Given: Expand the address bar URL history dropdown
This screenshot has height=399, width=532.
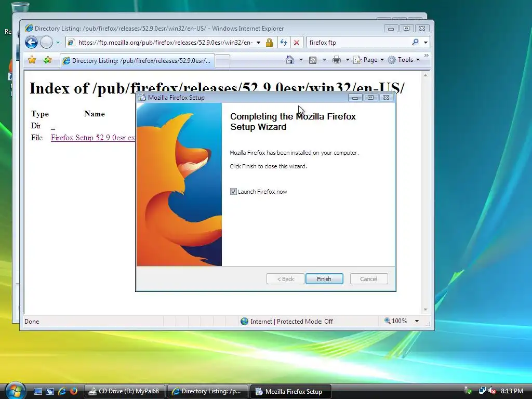Looking at the screenshot, I should (x=259, y=43).
